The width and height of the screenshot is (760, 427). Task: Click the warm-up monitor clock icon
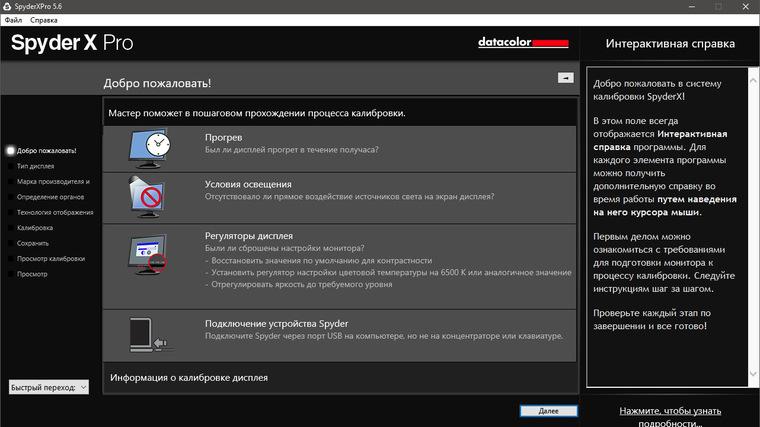coord(149,148)
